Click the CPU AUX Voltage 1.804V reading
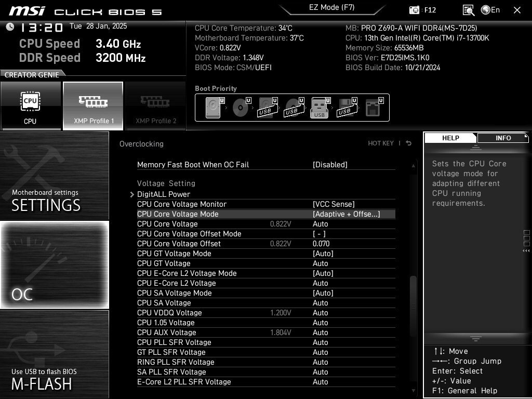Image resolution: width=532 pixels, height=399 pixels. pyautogui.click(x=281, y=332)
